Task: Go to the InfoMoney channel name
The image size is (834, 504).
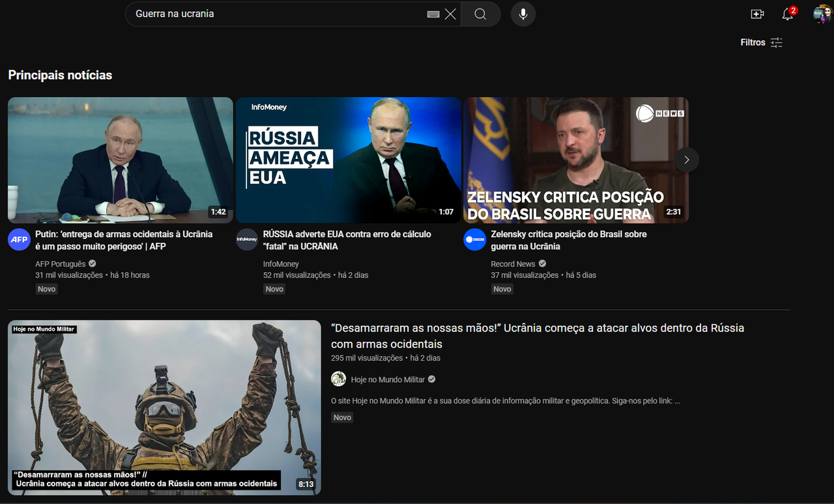Action: tap(281, 264)
